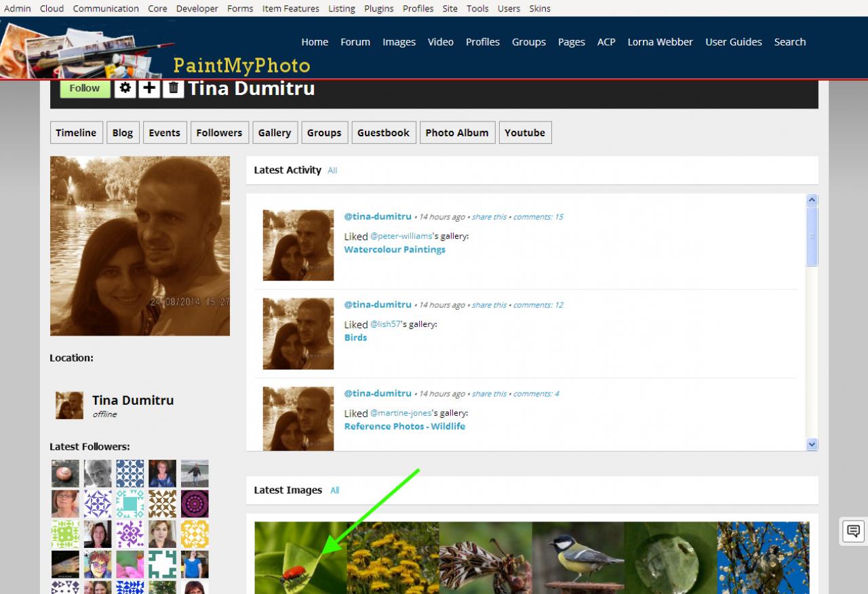Open the Users menu
The height and width of the screenshot is (594, 868).
point(509,9)
